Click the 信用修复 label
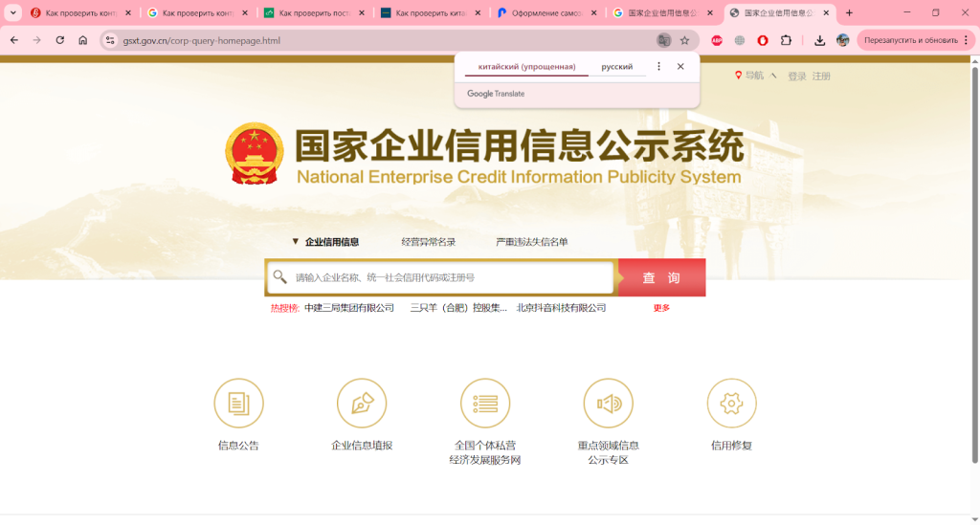Screen dimensions: 980x525 [x=731, y=445]
